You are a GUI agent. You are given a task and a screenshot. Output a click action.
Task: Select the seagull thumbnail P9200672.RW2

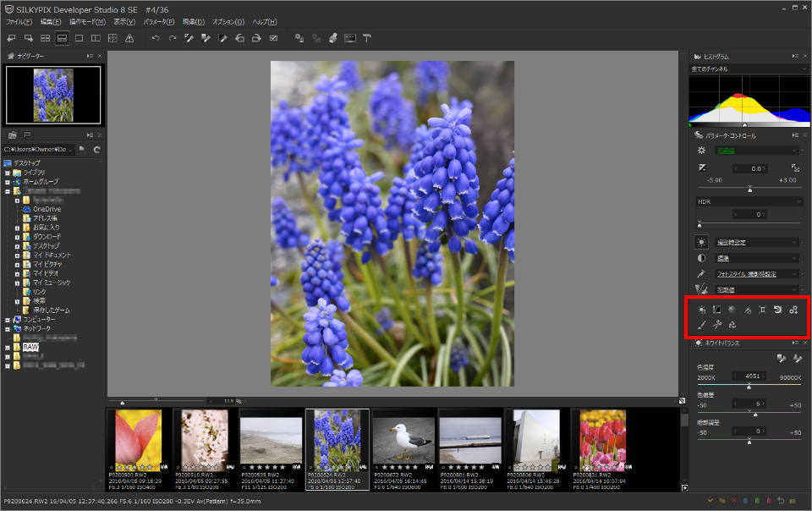pyautogui.click(x=403, y=441)
